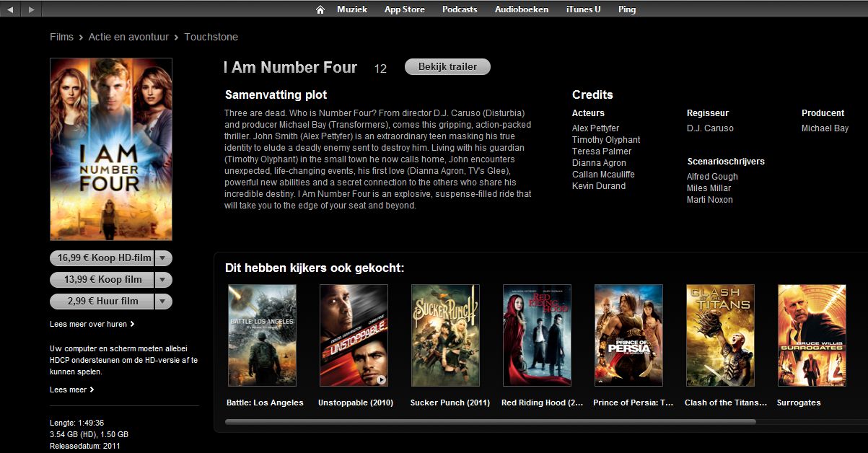Open screenwriter Miles Millar

[709, 188]
